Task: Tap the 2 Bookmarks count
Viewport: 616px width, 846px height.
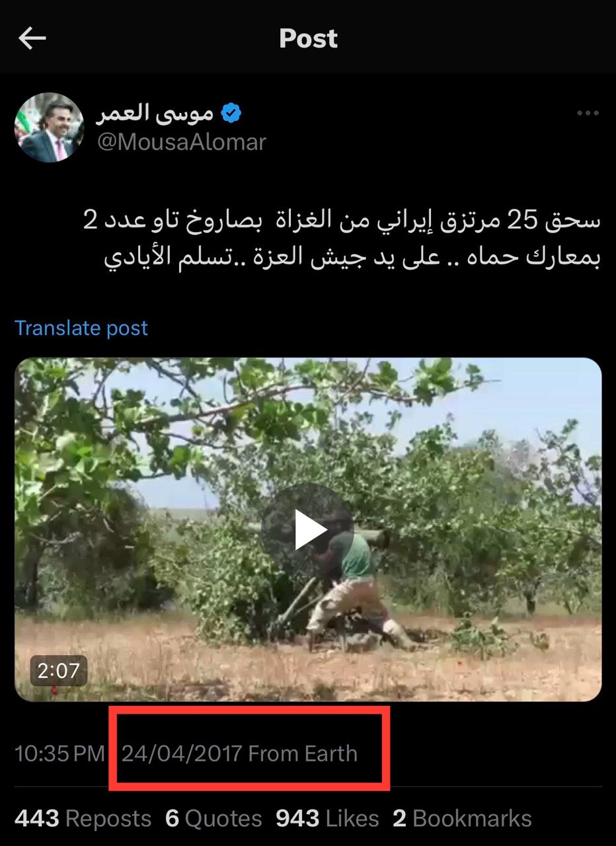Action: click(x=462, y=818)
